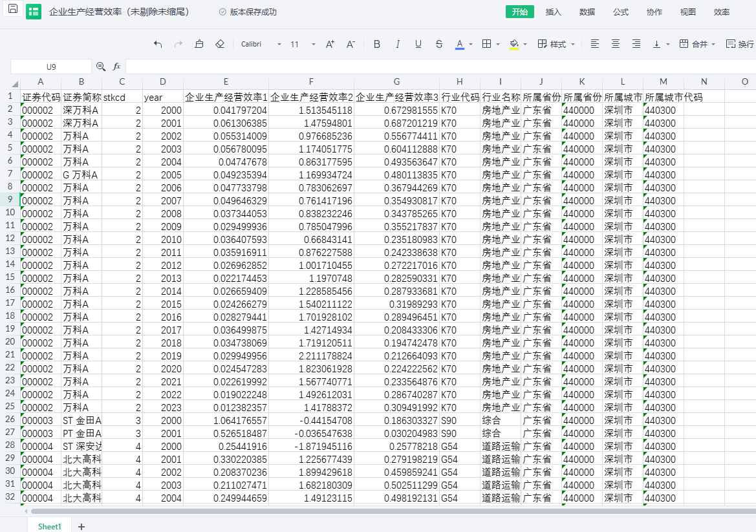
Task: Open the merge options dropdown arrow
Action: point(713,45)
